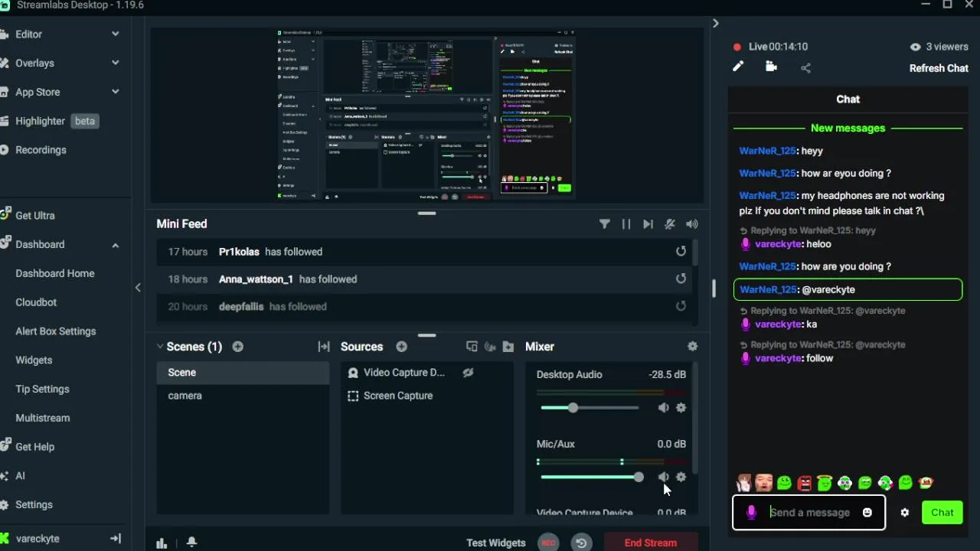980x551 pixels.
Task: Click the scene transitions icon
Action: pos(324,347)
